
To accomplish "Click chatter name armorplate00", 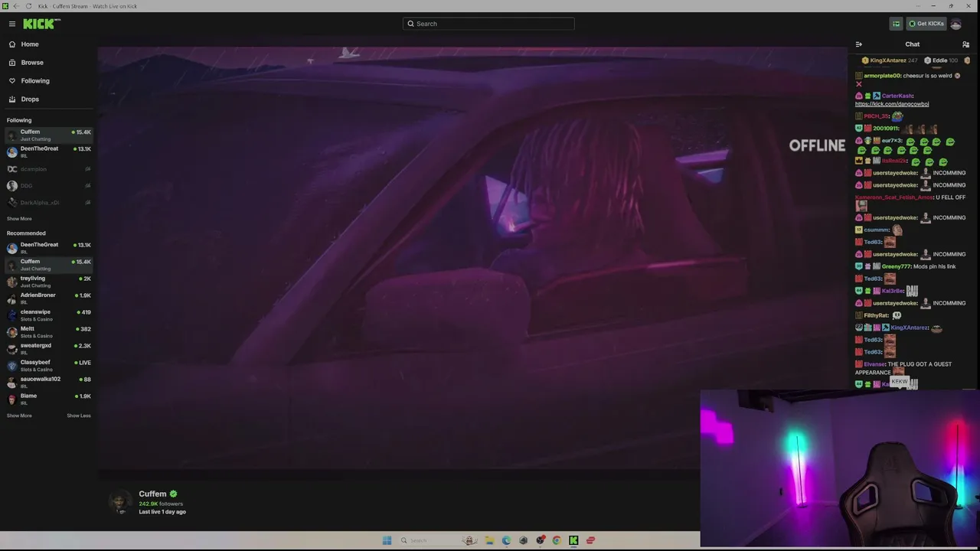I will coord(882,76).
